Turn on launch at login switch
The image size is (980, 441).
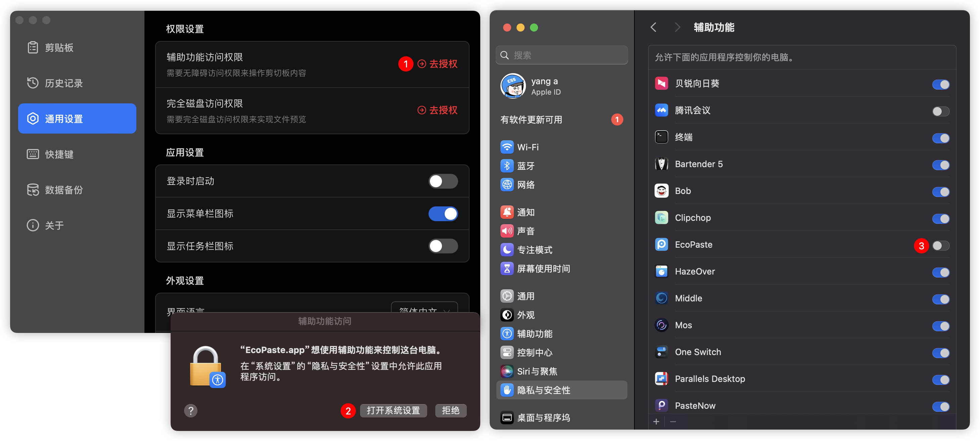pos(443,181)
